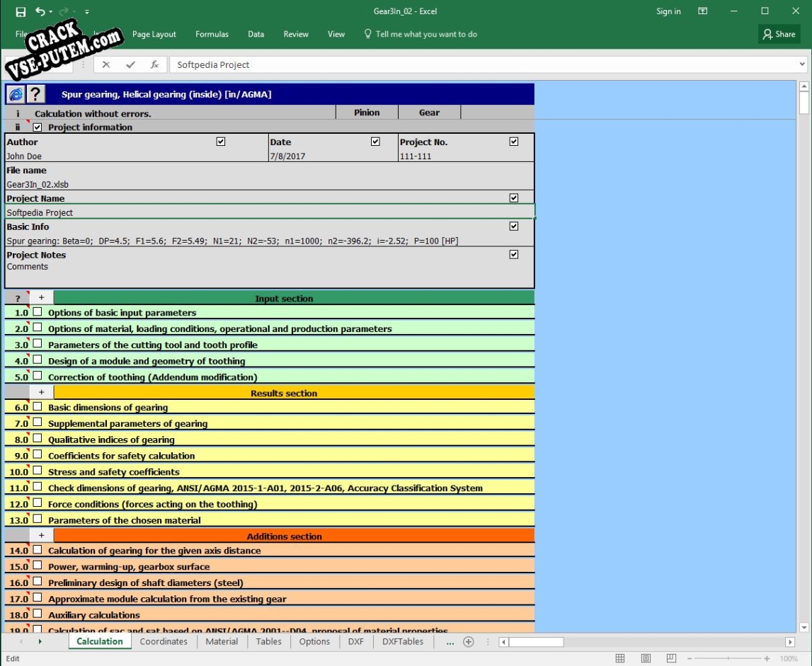The image size is (812, 666).
Task: Expand the formula bar chevron
Action: (801, 64)
